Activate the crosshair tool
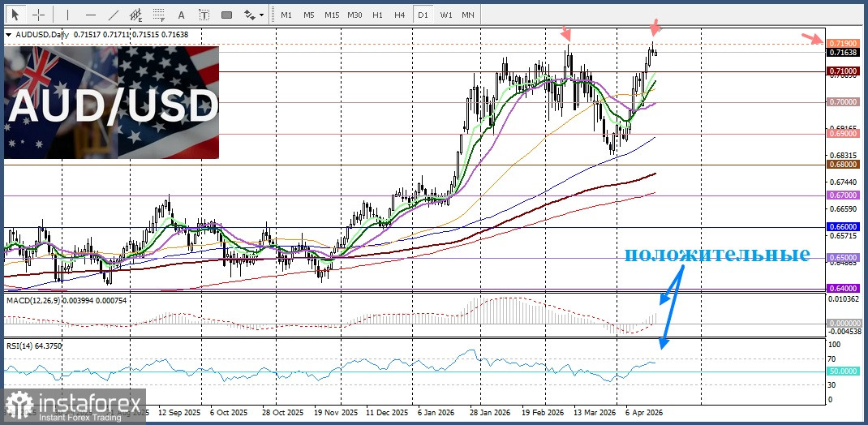Screen dimensions: 868x425 (x=38, y=15)
